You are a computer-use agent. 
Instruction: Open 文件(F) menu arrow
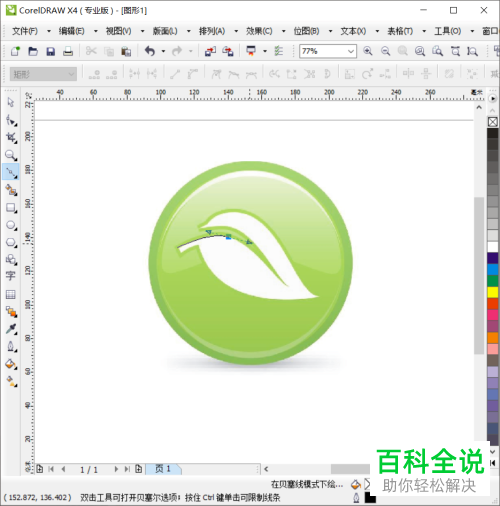[x=49, y=31]
